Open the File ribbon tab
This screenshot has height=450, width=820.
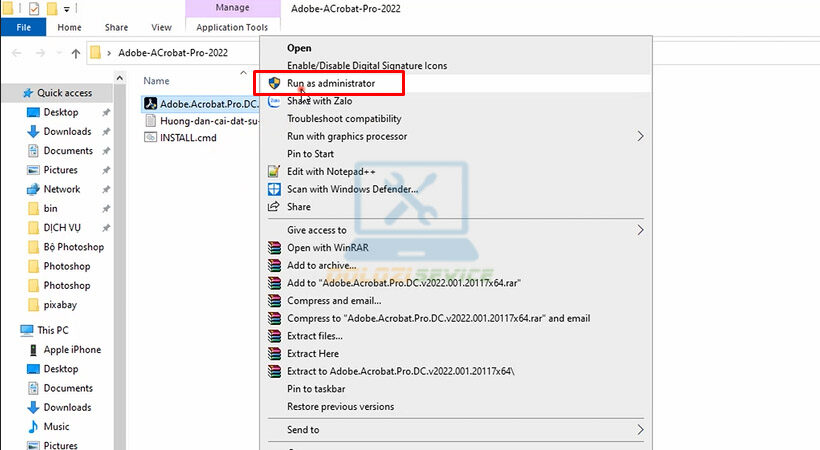pos(23,28)
